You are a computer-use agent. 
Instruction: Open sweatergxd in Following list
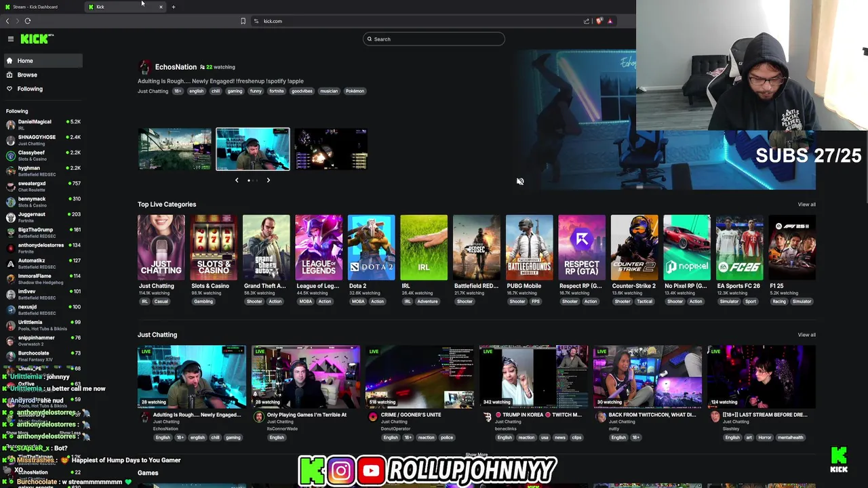42,186
